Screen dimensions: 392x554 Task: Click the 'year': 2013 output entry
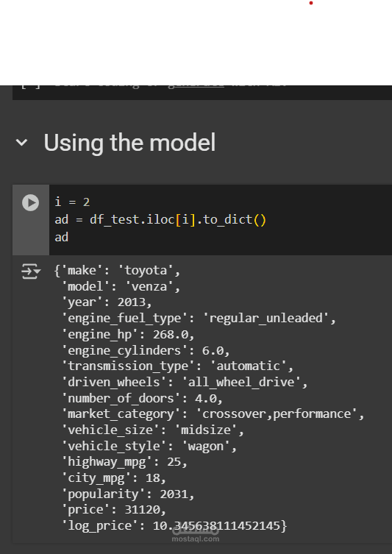pos(107,302)
